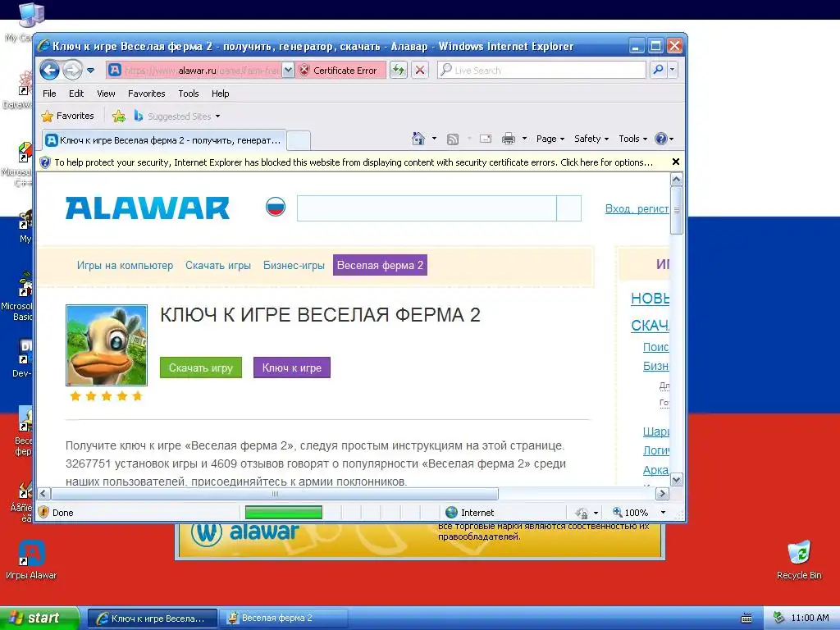
Task: Open Игры на компьютер breadcrumb link
Action: click(x=125, y=265)
